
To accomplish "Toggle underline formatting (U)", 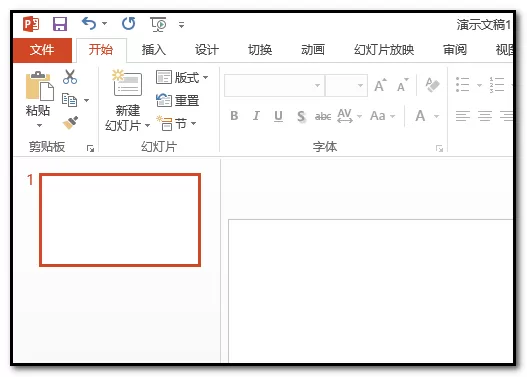I will tap(278, 116).
